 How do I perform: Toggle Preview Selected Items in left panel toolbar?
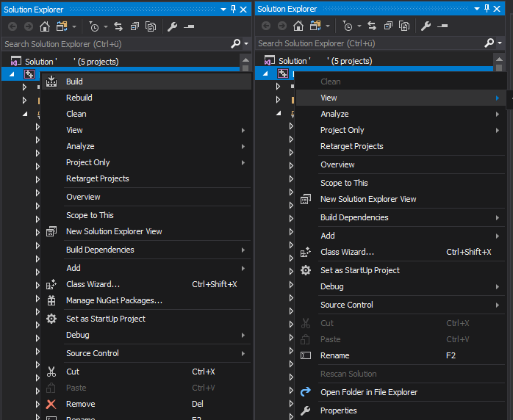click(x=189, y=26)
